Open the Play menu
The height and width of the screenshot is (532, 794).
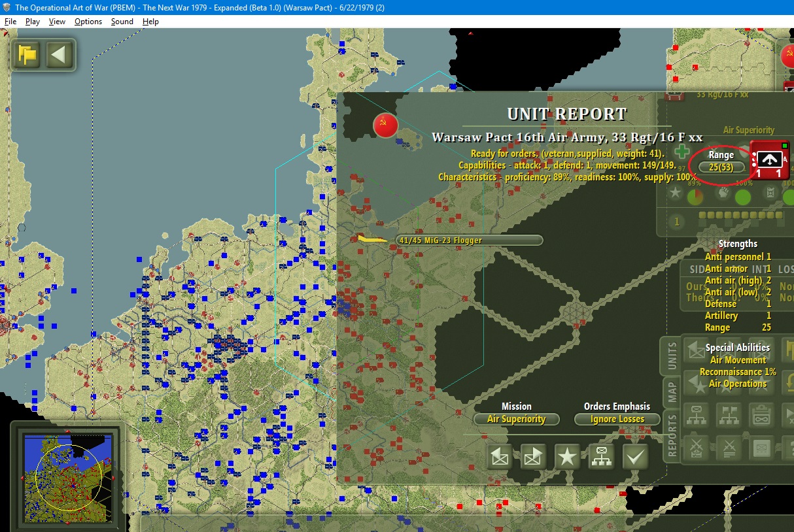[x=33, y=22]
